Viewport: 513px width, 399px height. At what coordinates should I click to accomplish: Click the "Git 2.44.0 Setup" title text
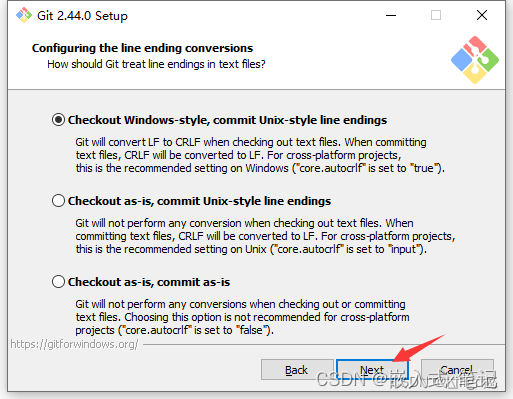82,16
